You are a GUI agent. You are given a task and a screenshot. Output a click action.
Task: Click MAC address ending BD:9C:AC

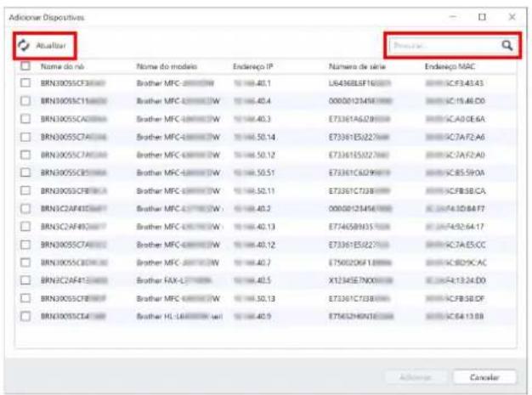click(x=456, y=262)
